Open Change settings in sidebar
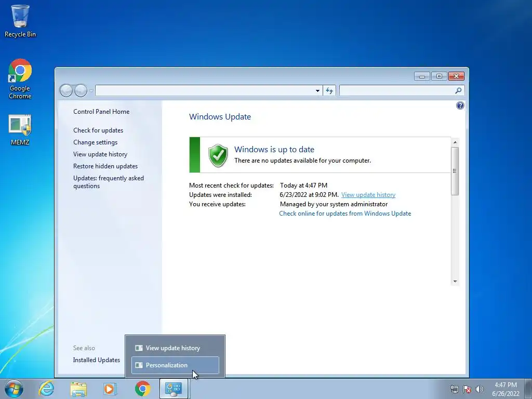The width and height of the screenshot is (532, 399). point(96,142)
